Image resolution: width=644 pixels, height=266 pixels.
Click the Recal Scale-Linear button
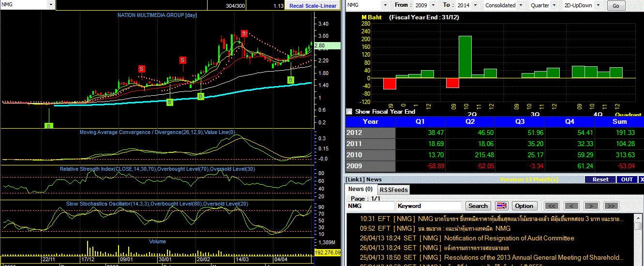[x=313, y=6]
